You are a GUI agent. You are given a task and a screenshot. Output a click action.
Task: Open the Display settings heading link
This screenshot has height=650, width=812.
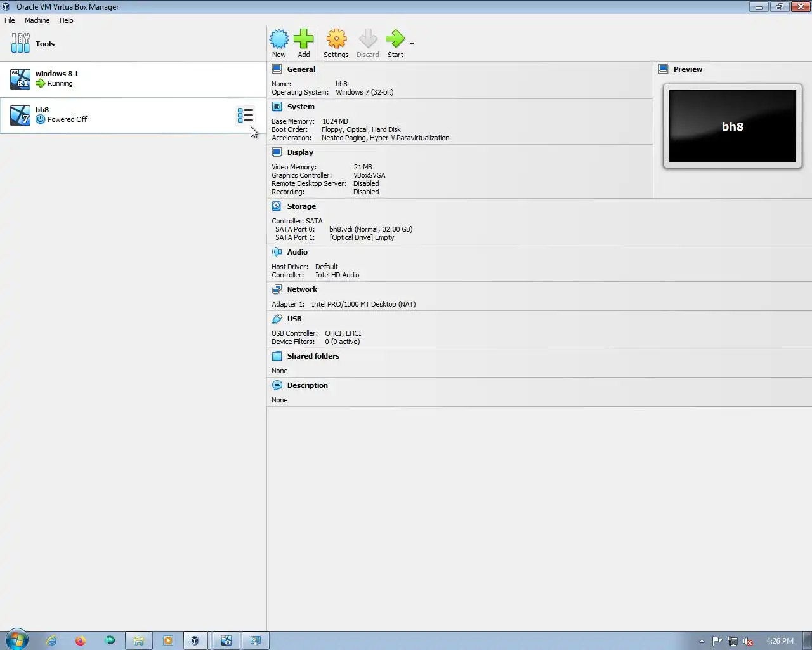300,152
